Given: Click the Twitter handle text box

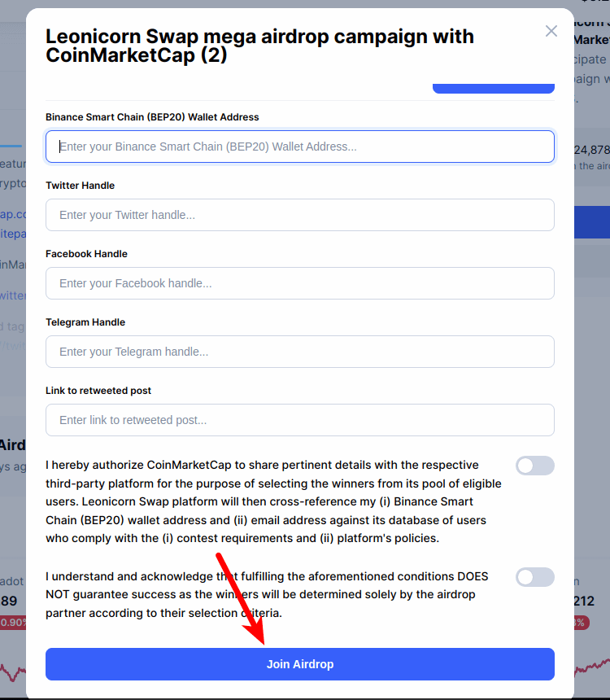Looking at the screenshot, I should 300,215.
